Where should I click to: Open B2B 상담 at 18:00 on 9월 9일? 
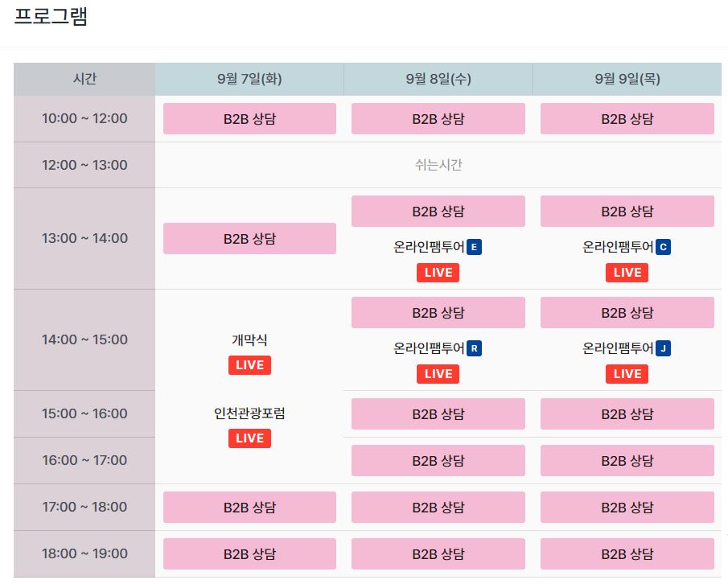[627, 554]
